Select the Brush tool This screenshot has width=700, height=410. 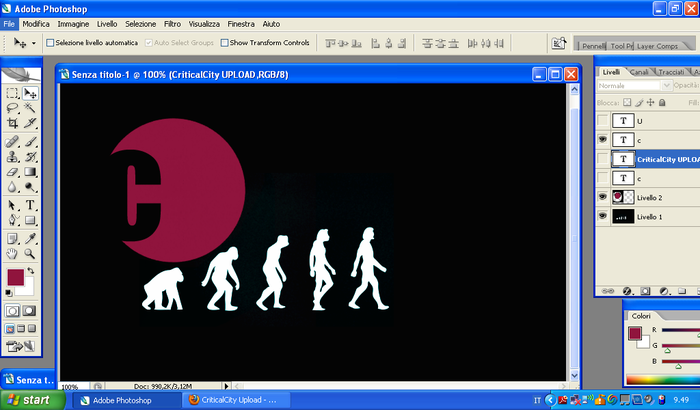coord(30,142)
